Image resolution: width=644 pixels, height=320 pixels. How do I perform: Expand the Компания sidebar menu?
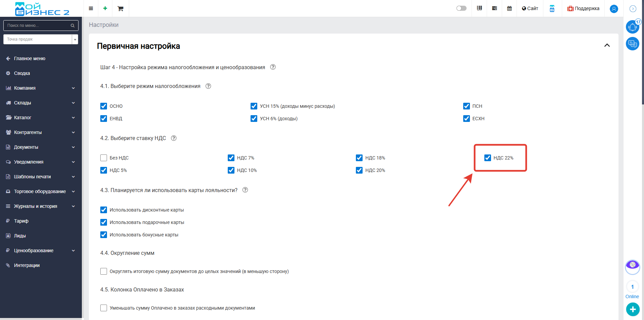[41, 88]
